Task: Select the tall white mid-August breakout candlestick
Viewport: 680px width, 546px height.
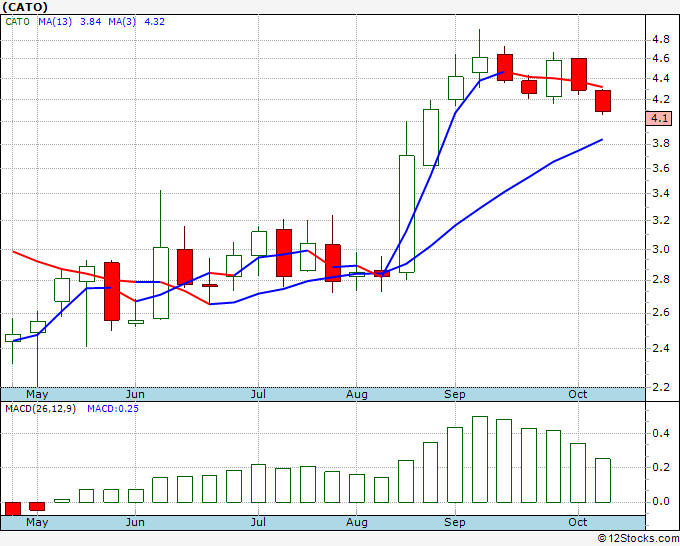Action: pos(407,214)
